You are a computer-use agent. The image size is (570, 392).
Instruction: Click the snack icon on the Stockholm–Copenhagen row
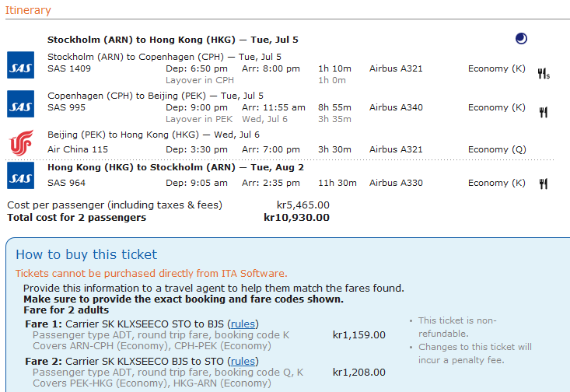(544, 73)
